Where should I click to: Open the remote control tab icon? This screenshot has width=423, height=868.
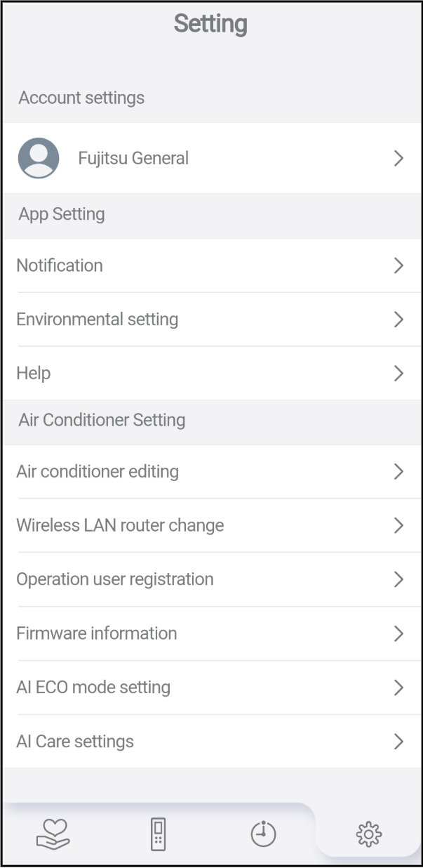pyautogui.click(x=159, y=834)
